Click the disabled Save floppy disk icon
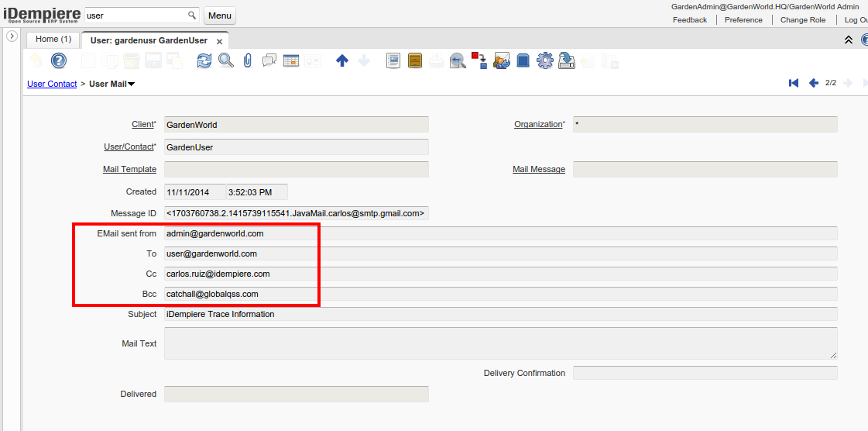 [153, 60]
